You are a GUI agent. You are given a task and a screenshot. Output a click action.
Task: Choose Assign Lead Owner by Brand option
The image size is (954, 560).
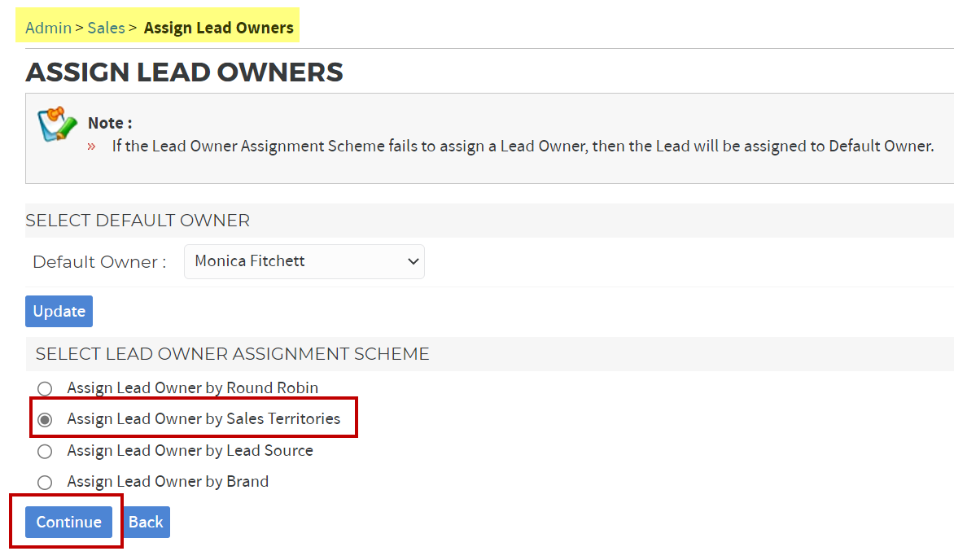45,482
